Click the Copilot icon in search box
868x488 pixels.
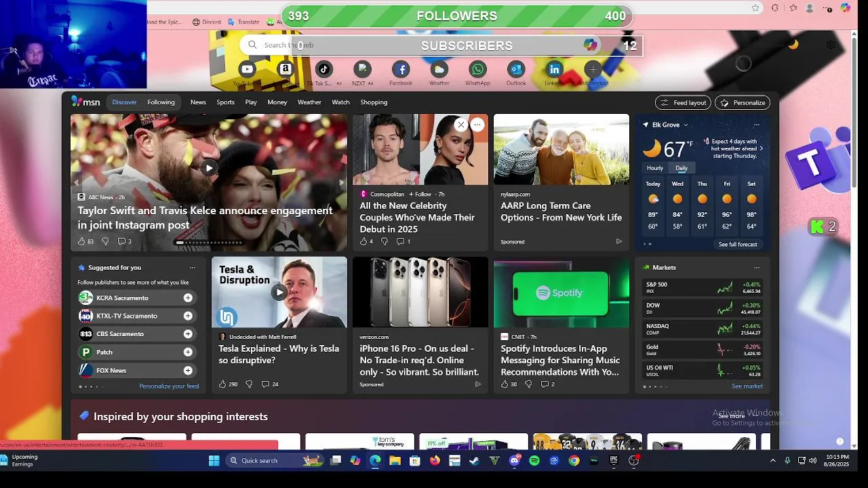pos(591,45)
